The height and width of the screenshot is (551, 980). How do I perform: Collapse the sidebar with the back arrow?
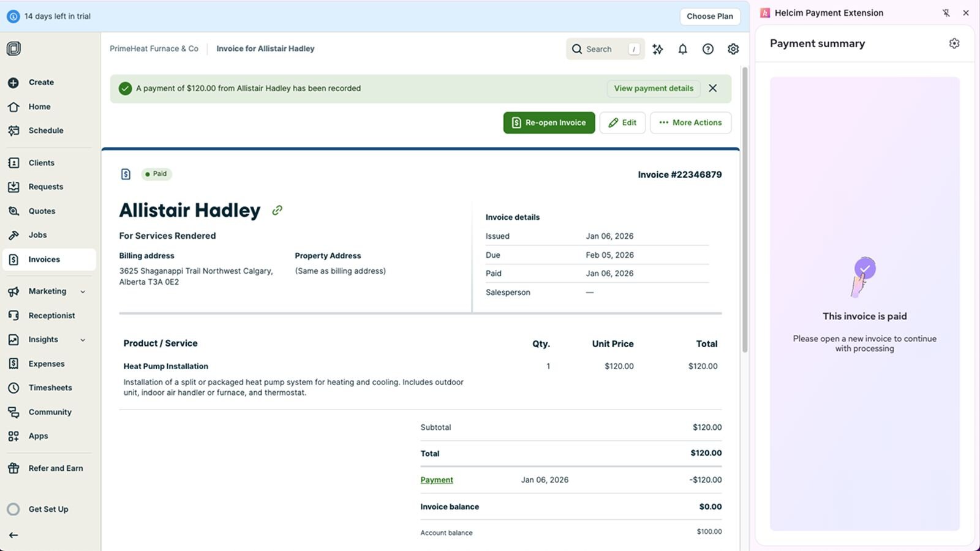(13, 535)
